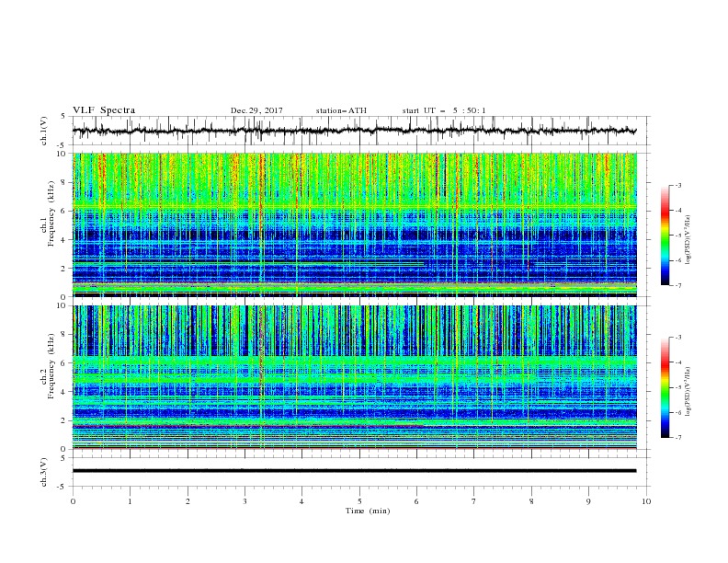
Task: Click the log(PSD) label beside ch.2 colorbar
Action: point(688,392)
